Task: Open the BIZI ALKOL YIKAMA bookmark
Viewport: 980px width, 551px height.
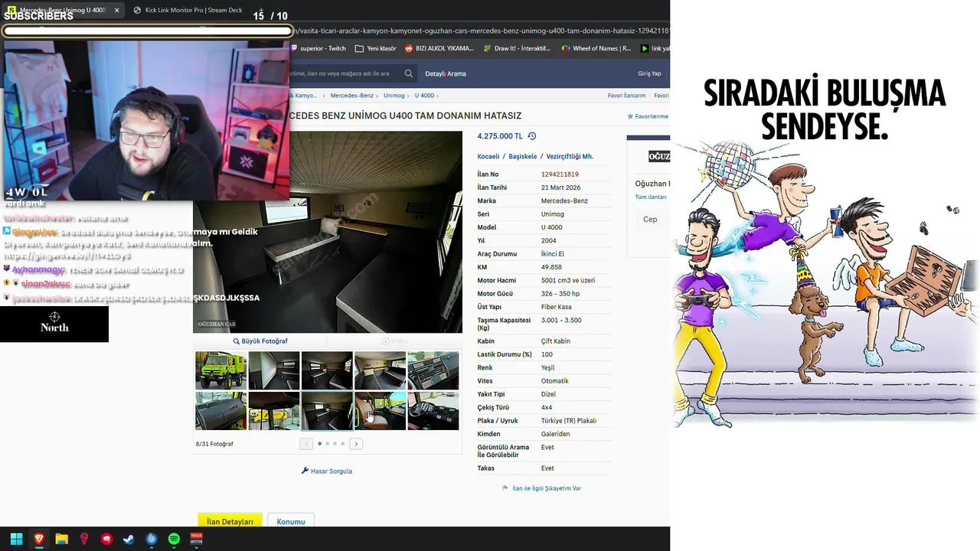Action: [x=439, y=48]
